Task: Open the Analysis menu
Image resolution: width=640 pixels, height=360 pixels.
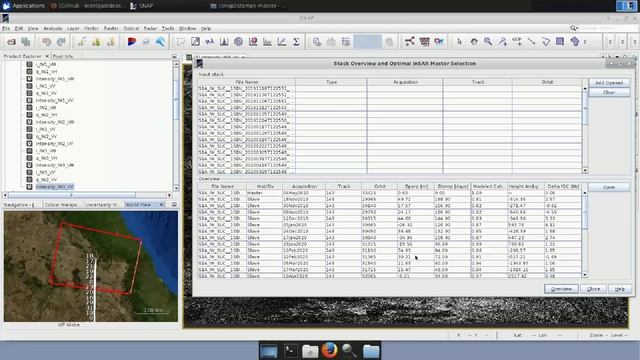Action: 53,29
